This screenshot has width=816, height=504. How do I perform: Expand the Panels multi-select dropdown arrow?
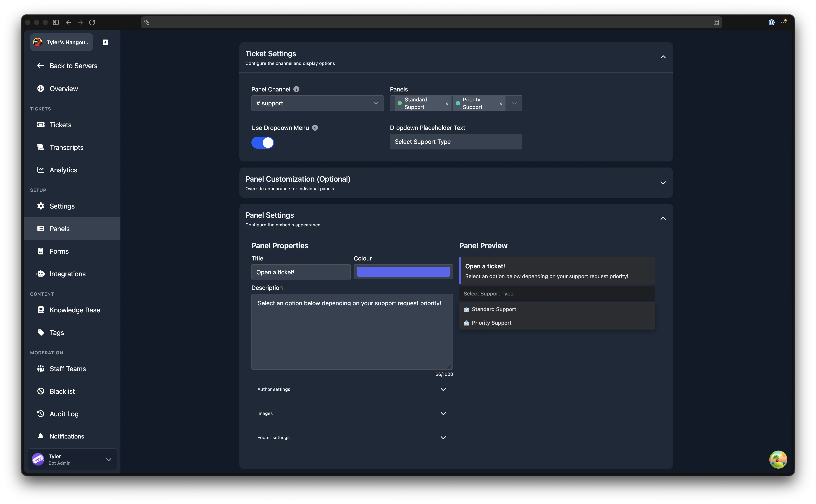point(514,103)
